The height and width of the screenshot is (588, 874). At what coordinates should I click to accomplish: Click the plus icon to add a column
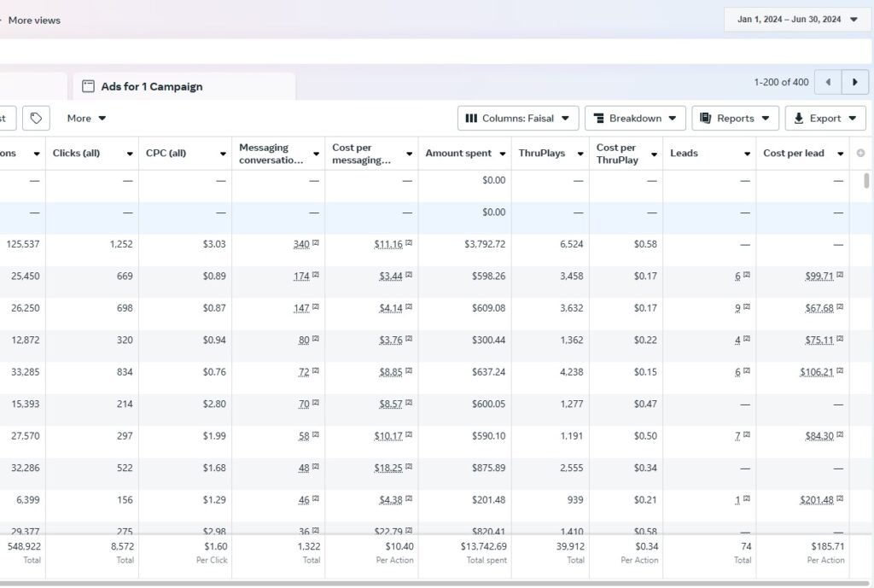[x=860, y=154]
